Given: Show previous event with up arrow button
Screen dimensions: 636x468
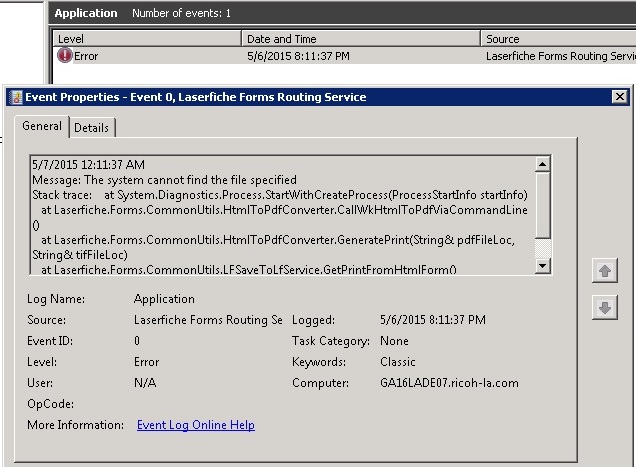Looking at the screenshot, I should pos(605,270).
